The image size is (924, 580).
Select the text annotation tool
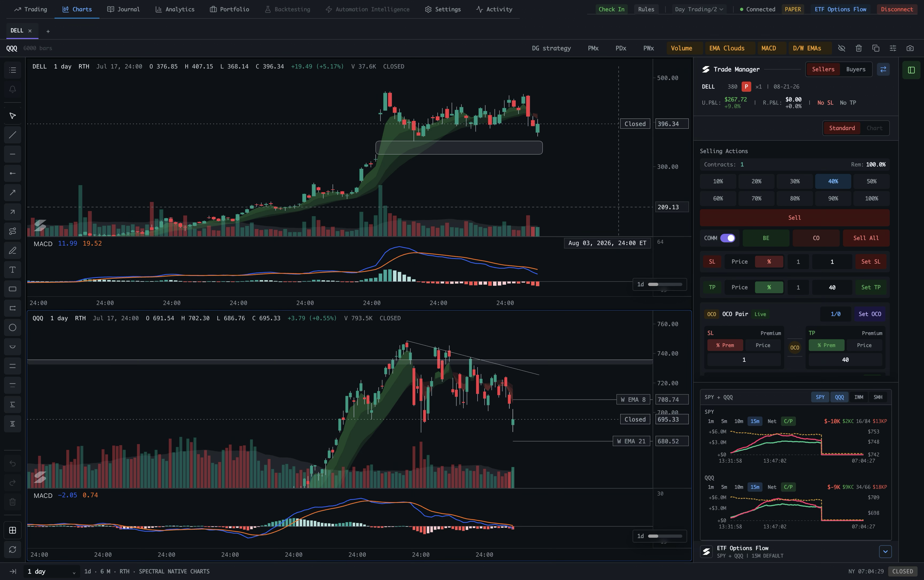pos(12,270)
